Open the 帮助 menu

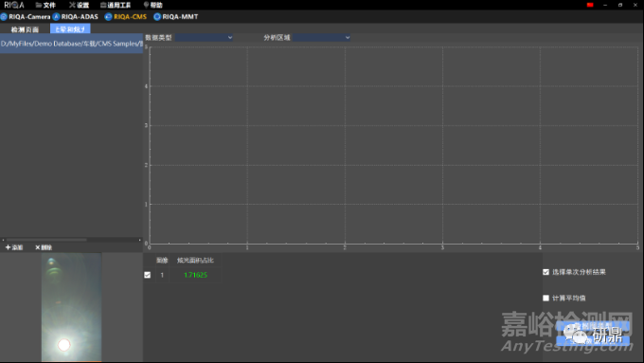point(152,5)
